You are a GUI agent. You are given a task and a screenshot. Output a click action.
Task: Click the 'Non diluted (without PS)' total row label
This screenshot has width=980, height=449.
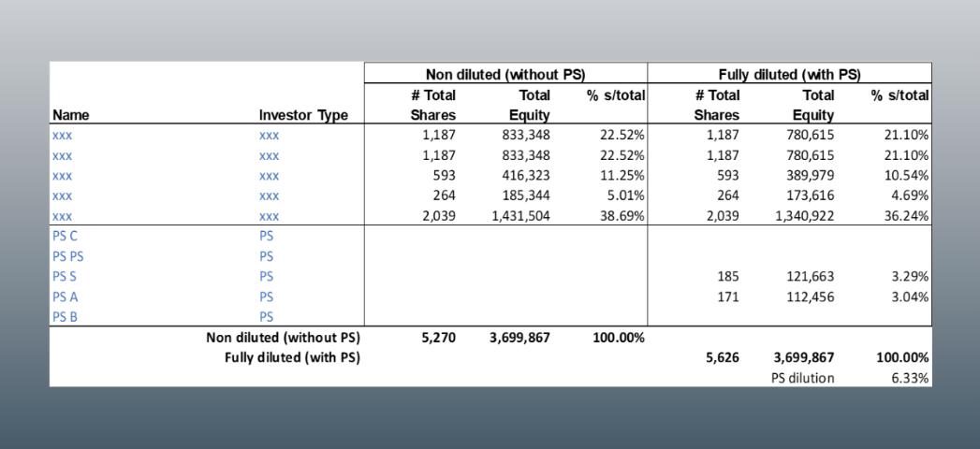[x=283, y=338]
